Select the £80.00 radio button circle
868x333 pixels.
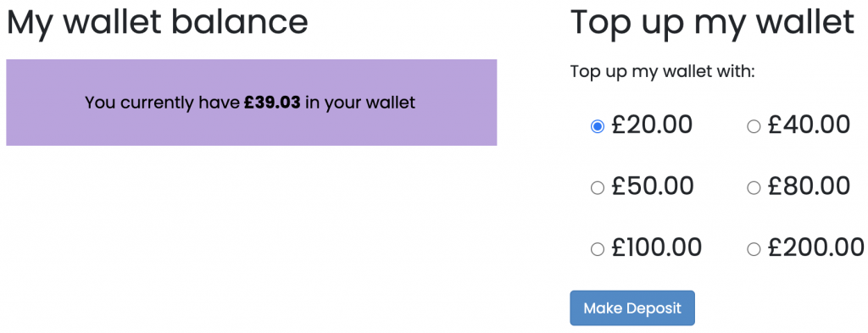(754, 188)
